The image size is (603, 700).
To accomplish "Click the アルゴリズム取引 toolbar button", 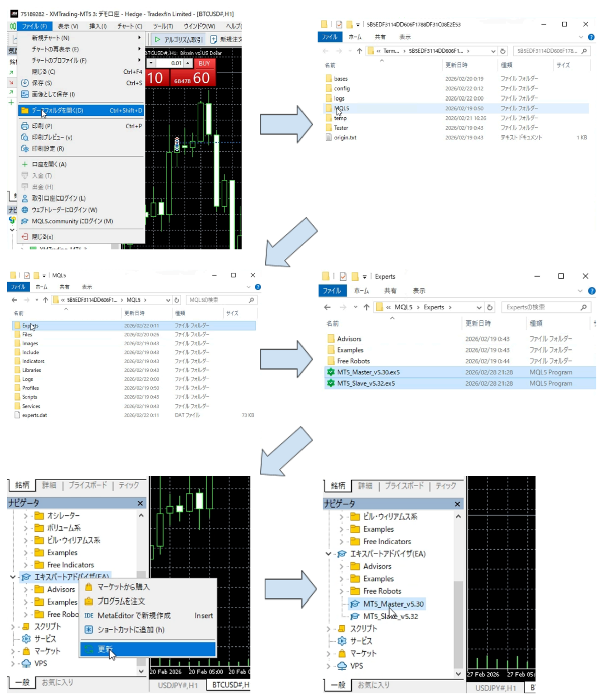I will 178,39.
